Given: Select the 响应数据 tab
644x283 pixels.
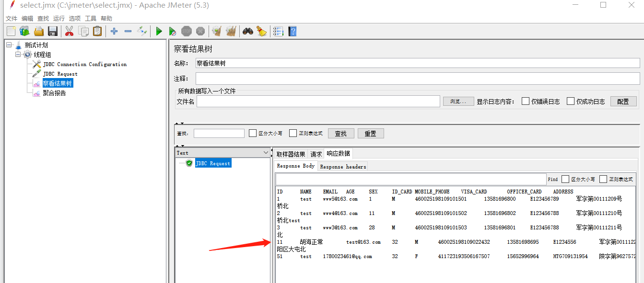Looking at the screenshot, I should coord(338,154).
